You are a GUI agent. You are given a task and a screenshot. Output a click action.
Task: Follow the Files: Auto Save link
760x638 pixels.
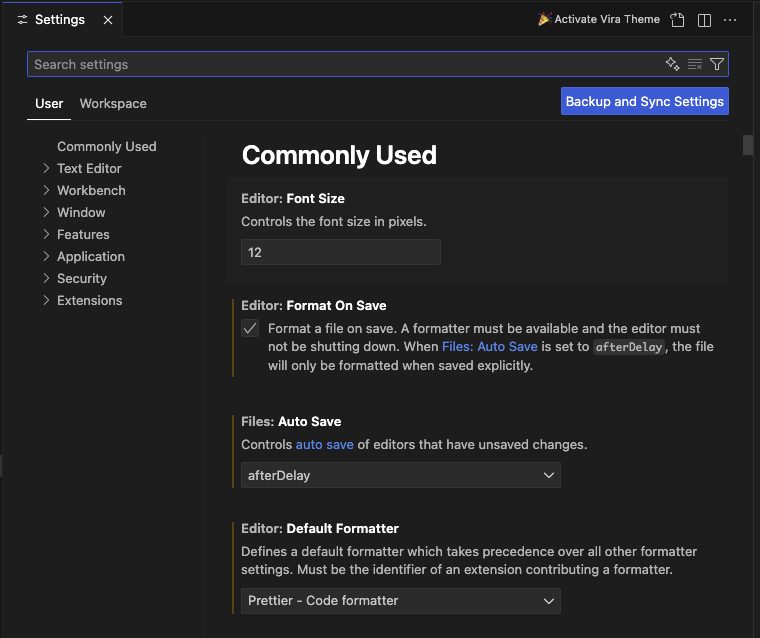(490, 347)
